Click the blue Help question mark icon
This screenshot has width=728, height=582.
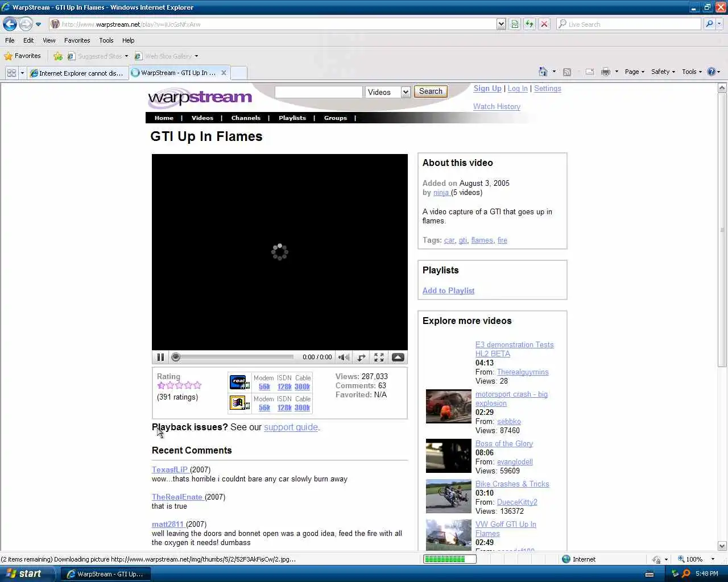coord(711,72)
